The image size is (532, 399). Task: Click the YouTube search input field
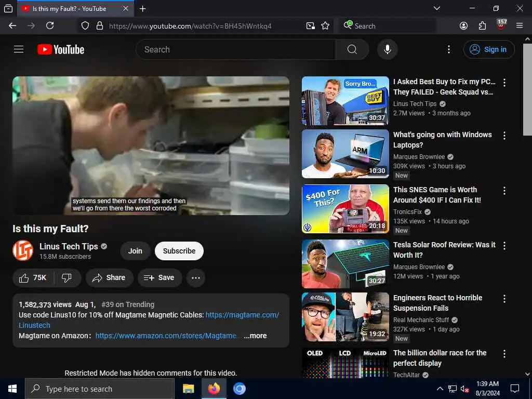(236, 49)
